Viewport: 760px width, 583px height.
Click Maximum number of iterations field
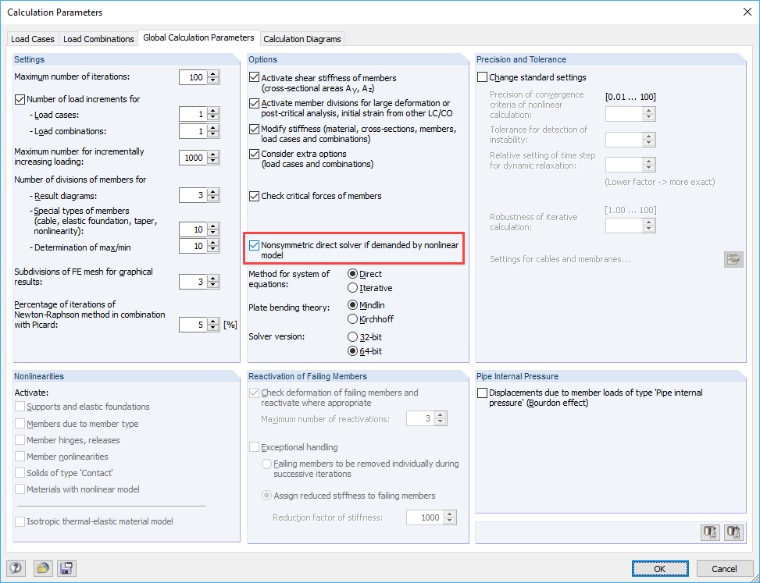point(193,77)
